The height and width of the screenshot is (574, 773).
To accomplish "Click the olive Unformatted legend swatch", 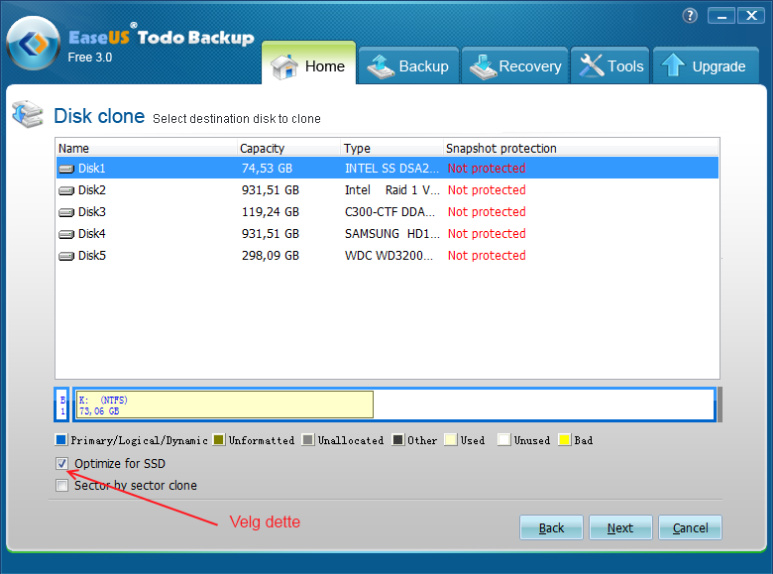I will click(x=219, y=440).
